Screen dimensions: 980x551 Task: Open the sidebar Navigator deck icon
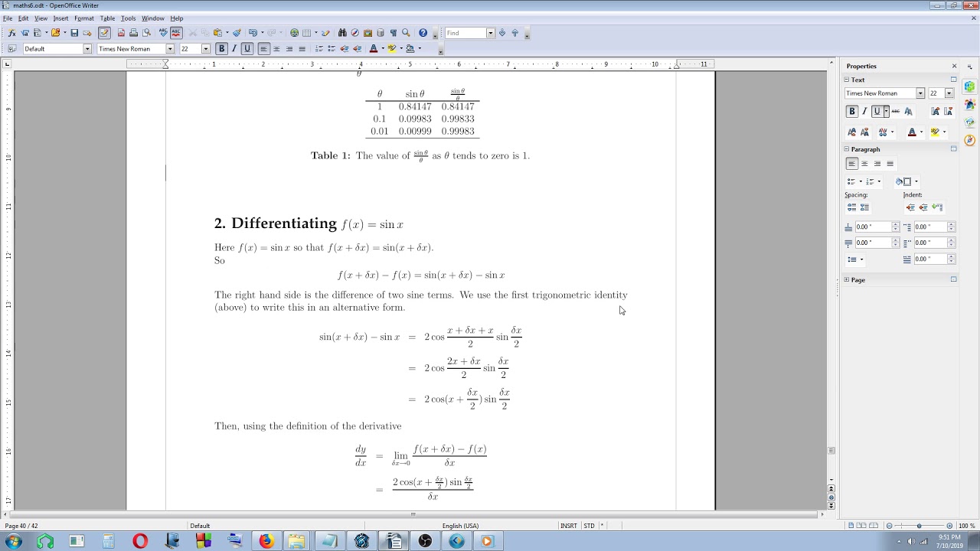point(969,140)
